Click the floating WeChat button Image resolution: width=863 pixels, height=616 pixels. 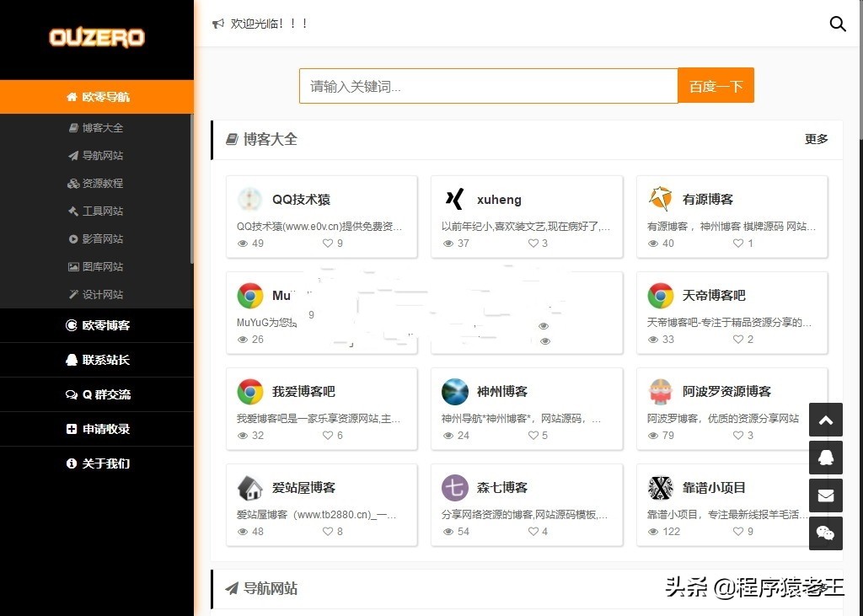(x=826, y=533)
